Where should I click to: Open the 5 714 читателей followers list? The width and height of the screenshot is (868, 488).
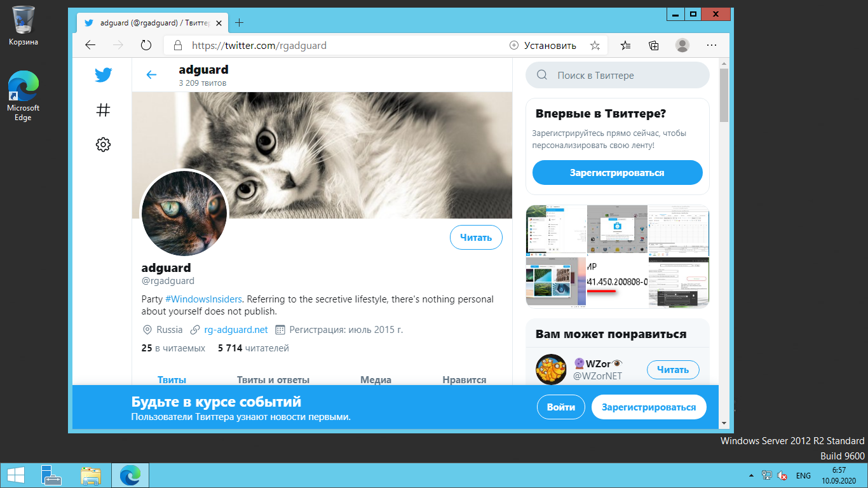253,348
